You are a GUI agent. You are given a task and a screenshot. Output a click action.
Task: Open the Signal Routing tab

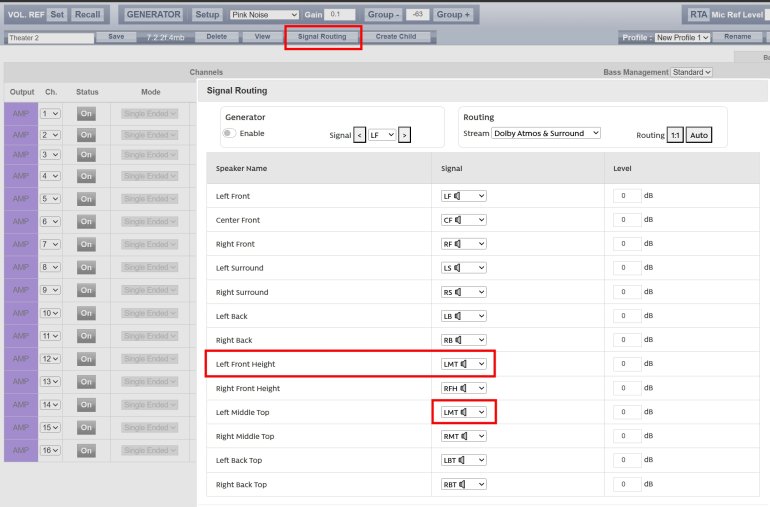[323, 37]
